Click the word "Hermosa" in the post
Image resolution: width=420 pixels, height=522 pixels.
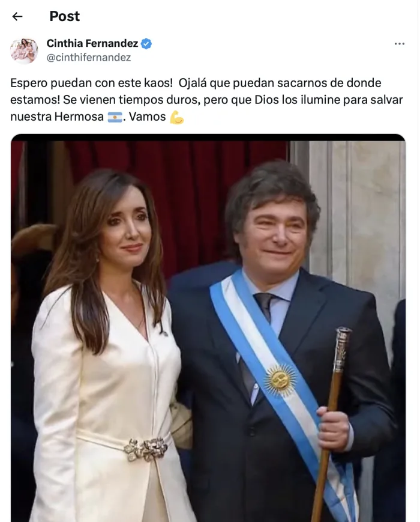coord(79,117)
